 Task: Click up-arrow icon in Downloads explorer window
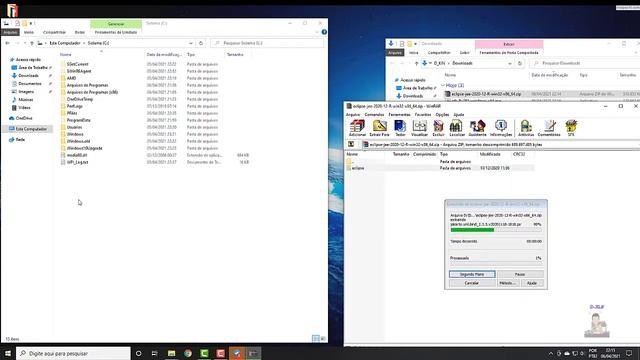click(x=416, y=63)
